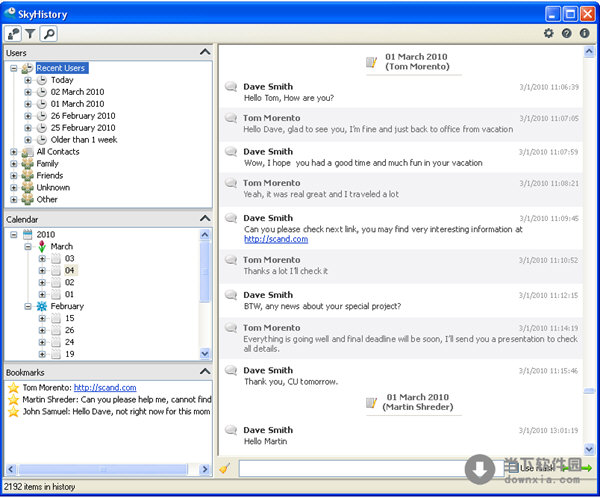Screen dimensions: 600x498
Task: Click the about info icon
Action: 584,33
